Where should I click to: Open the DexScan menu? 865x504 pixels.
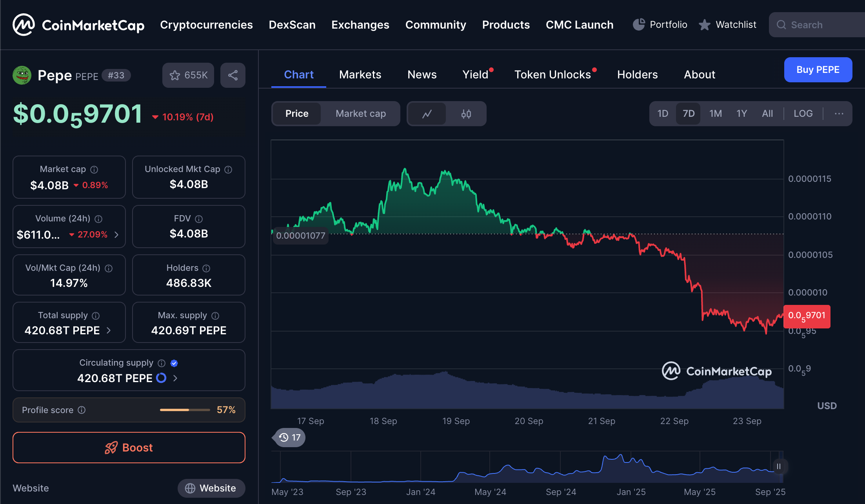point(292,25)
